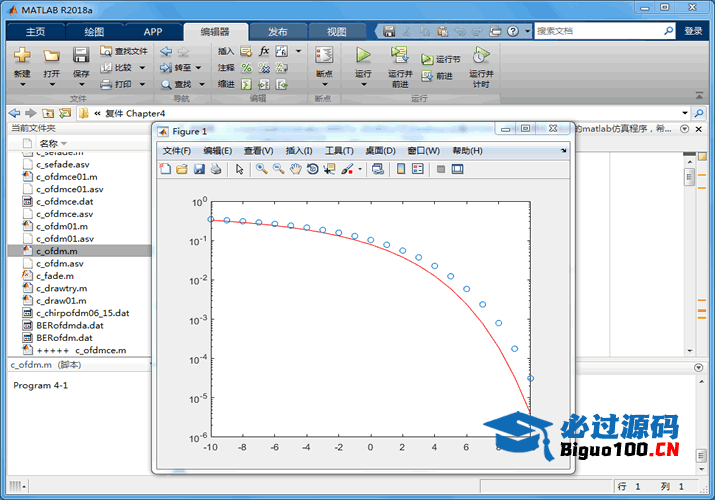
Task: Switch to the Publish tab
Action: tap(278, 32)
